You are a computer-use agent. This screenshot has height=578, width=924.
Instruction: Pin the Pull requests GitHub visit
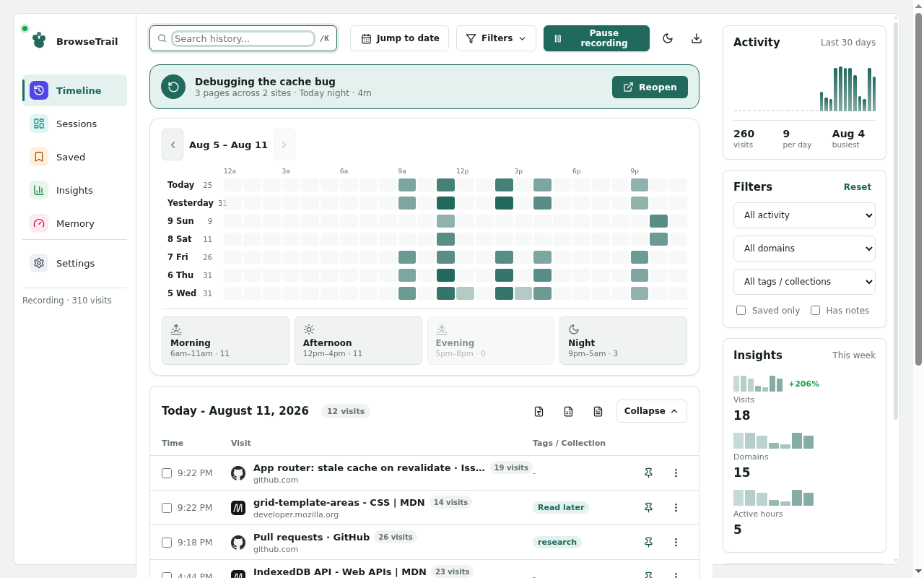click(648, 543)
